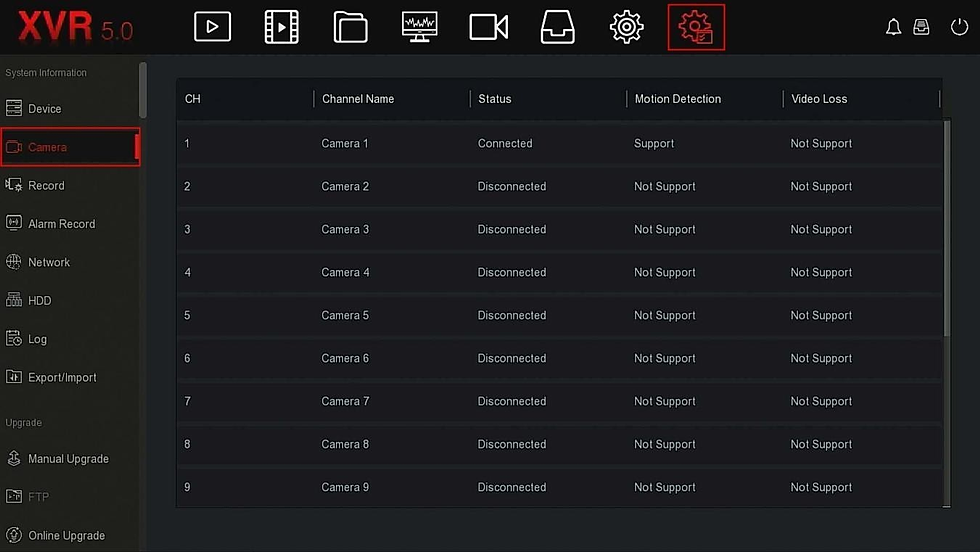Image resolution: width=980 pixels, height=552 pixels.
Task: Open the live view play icon
Action: pos(212,27)
